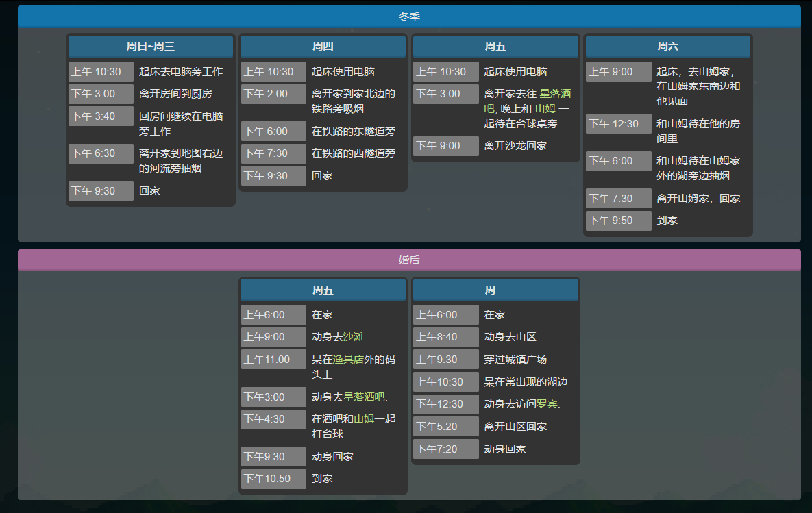Click the 下午5:20 time cell
Viewport: 812px width, 513px height.
coord(446,427)
